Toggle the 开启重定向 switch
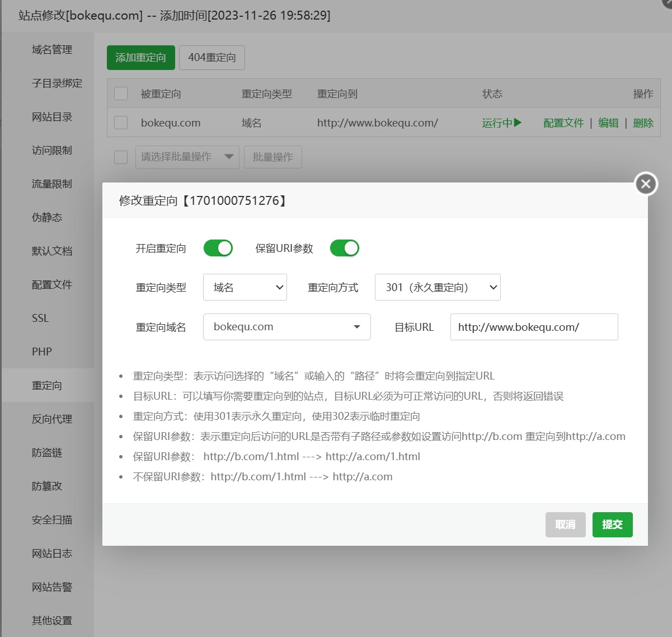672x637 pixels. pyautogui.click(x=218, y=248)
